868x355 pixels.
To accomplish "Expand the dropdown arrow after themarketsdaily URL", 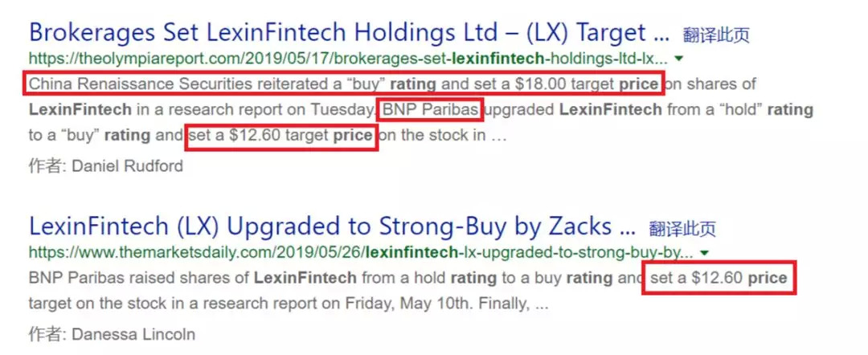I will point(704,252).
